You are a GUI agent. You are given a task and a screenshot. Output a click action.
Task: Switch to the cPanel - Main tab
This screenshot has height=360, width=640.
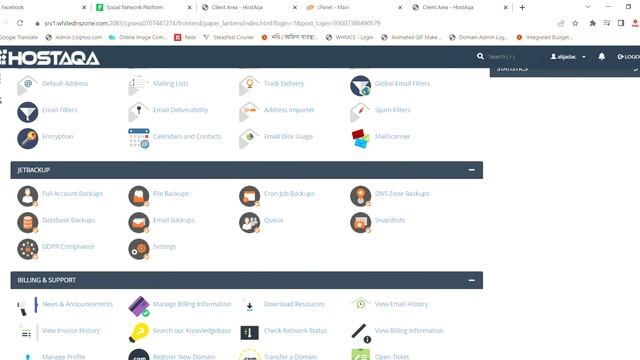(x=354, y=7)
